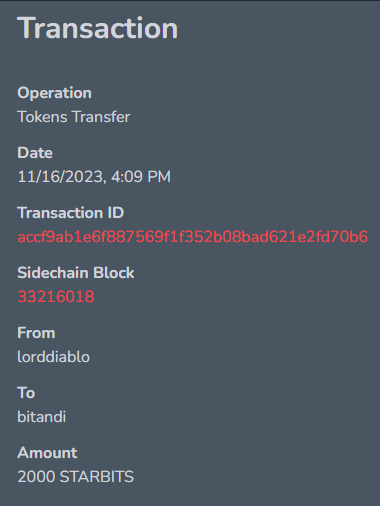Click the word Transfer in operation value
The height and width of the screenshot is (506, 380).
(101, 117)
